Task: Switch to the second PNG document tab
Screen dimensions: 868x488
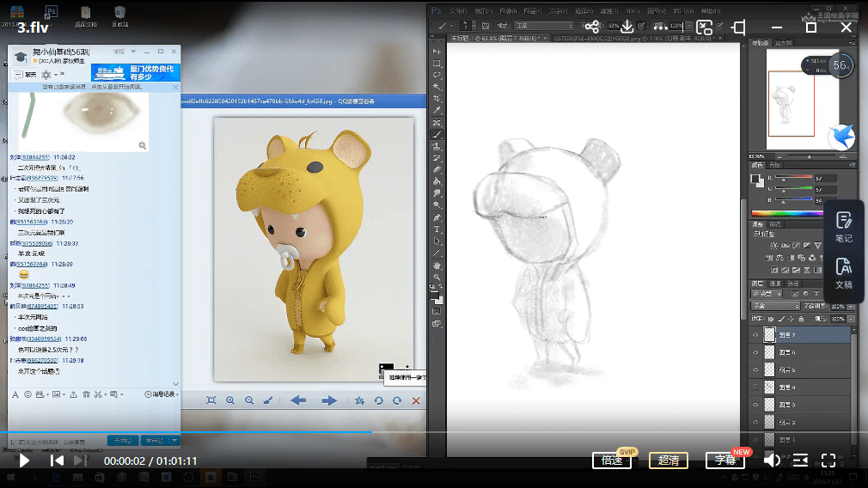Action: coord(635,38)
